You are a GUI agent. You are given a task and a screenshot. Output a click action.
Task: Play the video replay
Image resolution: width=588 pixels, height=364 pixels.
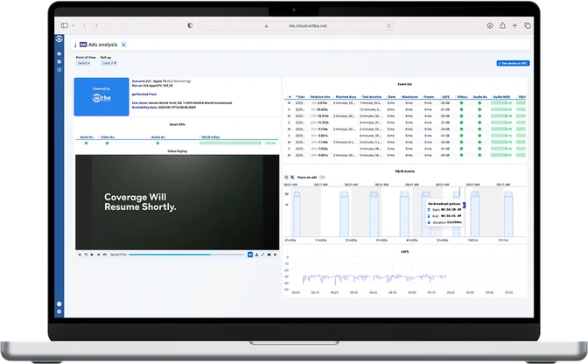92,255
